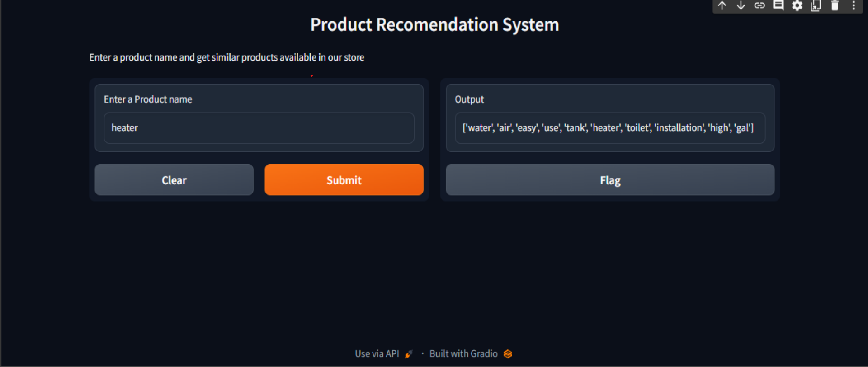Click the red status indicator dot
Screen dimensions: 868x367
(x=311, y=75)
